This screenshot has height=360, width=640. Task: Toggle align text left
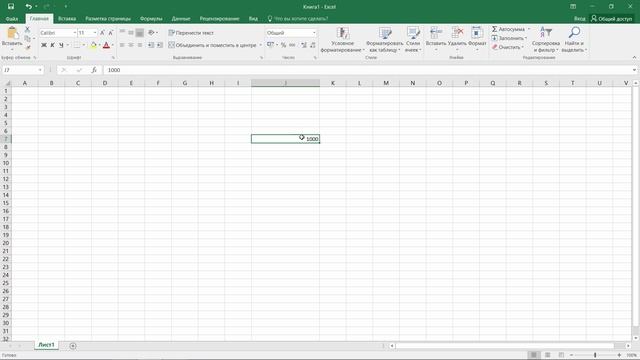(x=122, y=45)
